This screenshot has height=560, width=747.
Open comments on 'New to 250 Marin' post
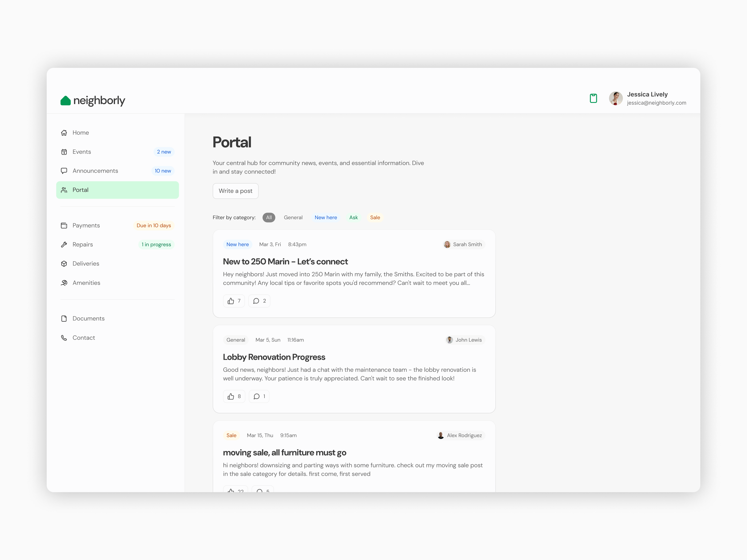(259, 301)
